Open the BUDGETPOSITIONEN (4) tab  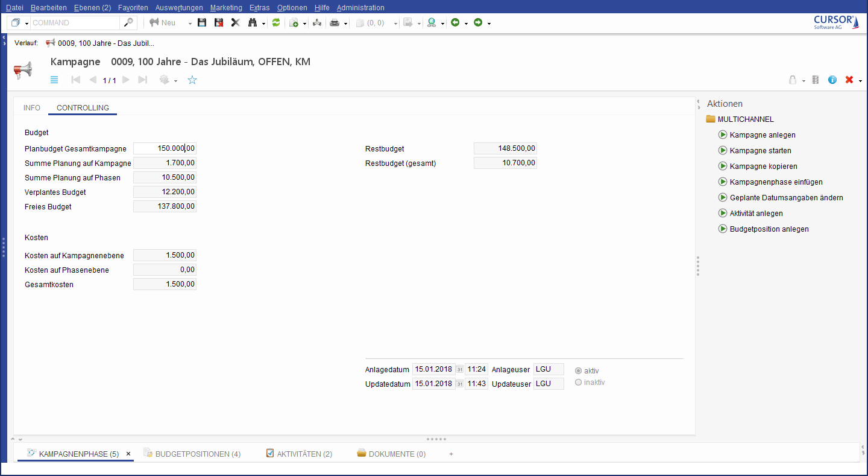pos(198,454)
